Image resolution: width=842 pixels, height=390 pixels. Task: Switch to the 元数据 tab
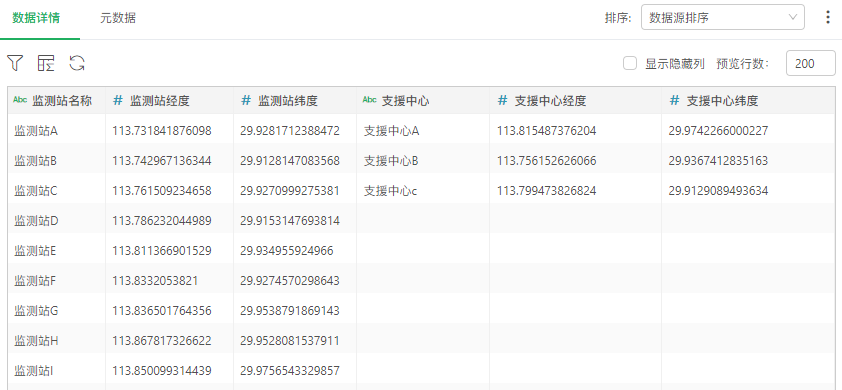tap(118, 18)
